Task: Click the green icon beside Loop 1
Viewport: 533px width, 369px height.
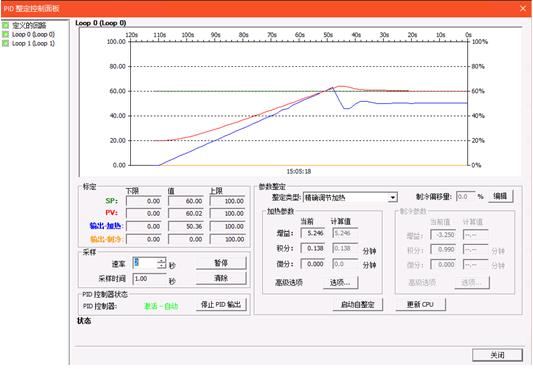Action: pos(5,43)
